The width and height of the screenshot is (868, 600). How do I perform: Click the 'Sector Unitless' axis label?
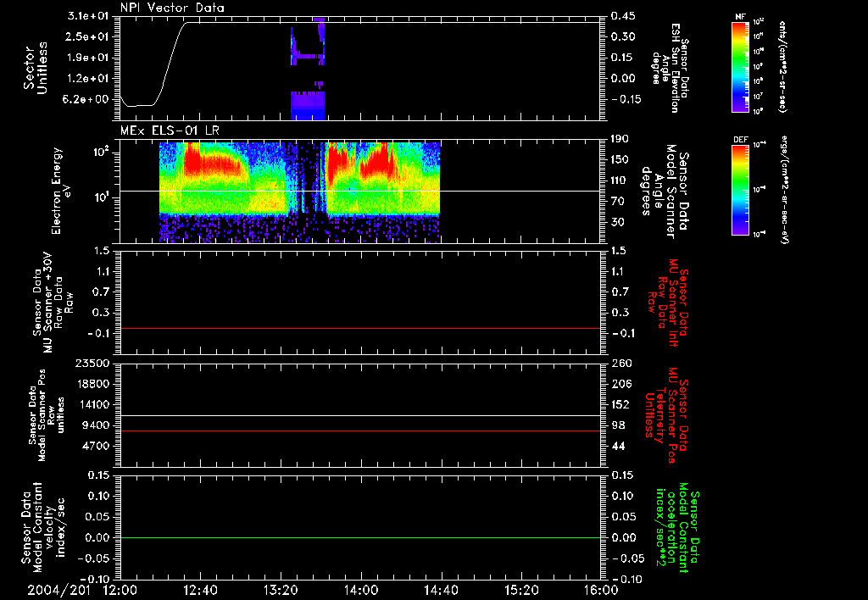(x=36, y=68)
